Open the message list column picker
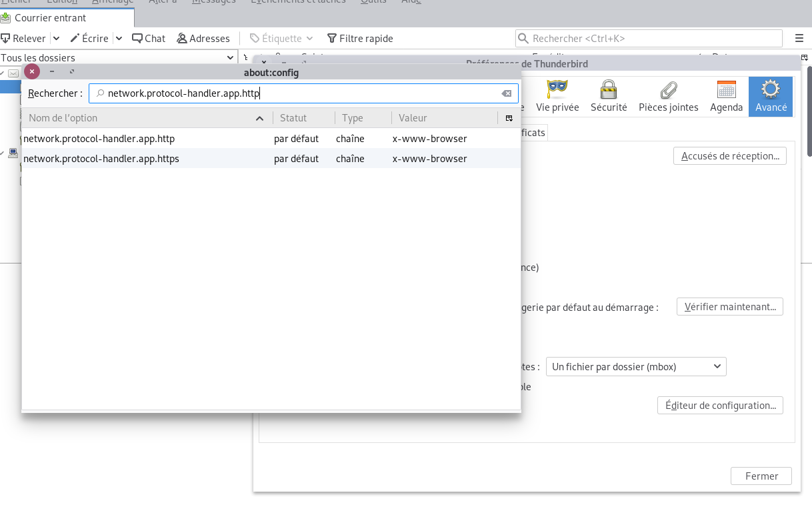This screenshot has height=519, width=812. pyautogui.click(x=805, y=58)
